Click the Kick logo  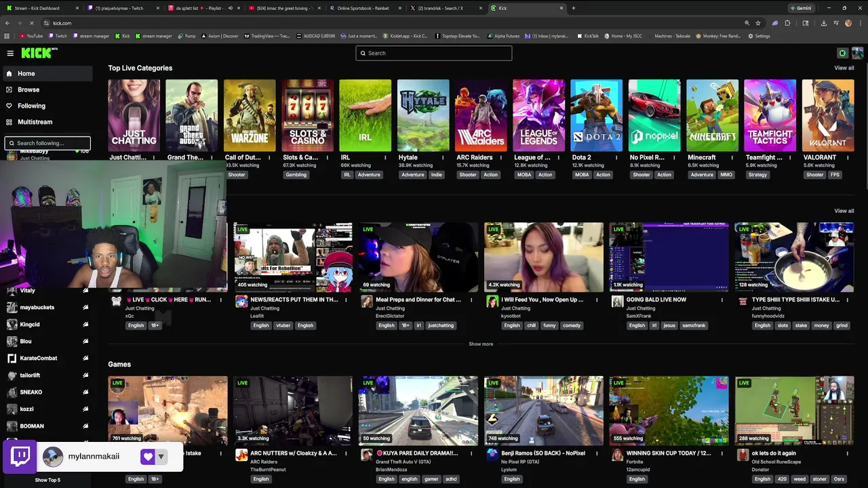coord(39,53)
